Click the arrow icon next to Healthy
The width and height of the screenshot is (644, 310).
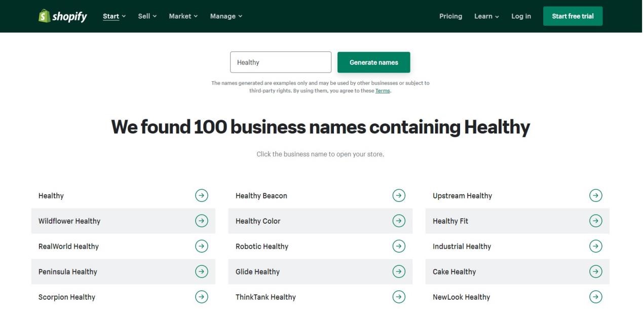pyautogui.click(x=201, y=195)
